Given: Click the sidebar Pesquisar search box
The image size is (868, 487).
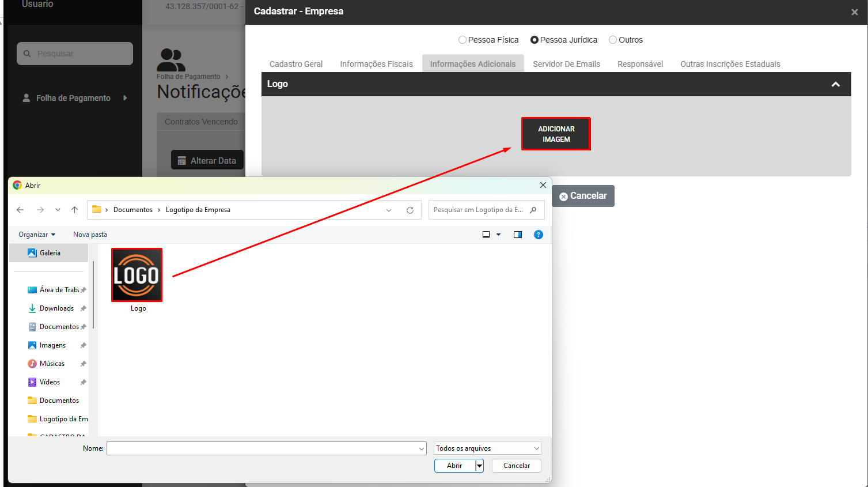Looking at the screenshot, I should [75, 54].
